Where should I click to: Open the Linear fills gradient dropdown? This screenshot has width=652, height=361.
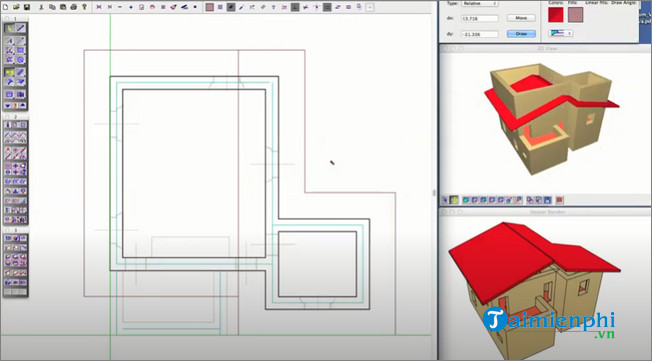pos(560,33)
